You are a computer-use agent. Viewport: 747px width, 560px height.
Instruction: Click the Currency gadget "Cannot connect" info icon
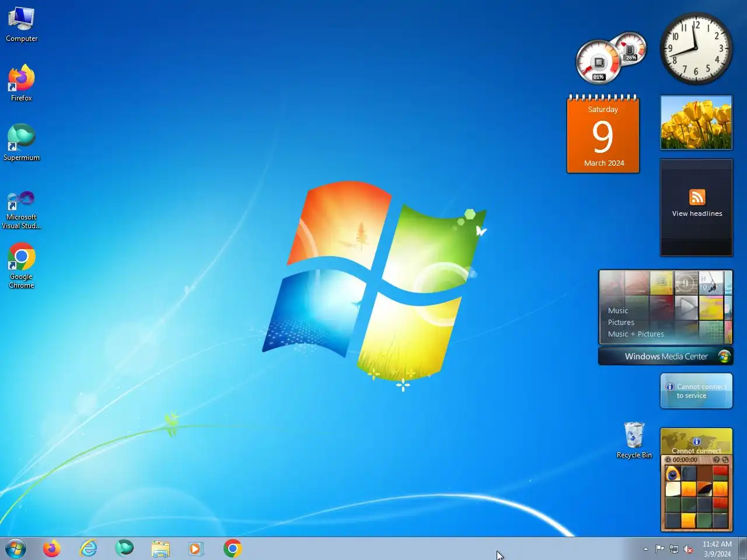(x=696, y=442)
